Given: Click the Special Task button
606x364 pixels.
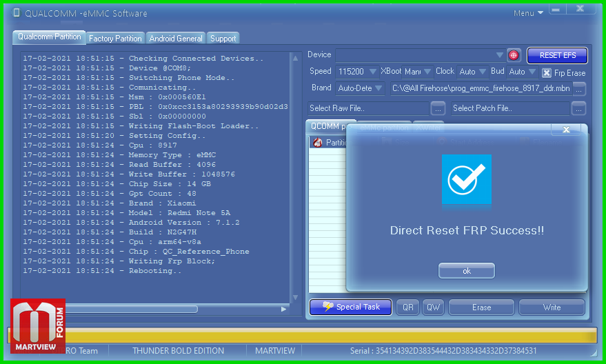Looking at the screenshot, I should pyautogui.click(x=350, y=307).
